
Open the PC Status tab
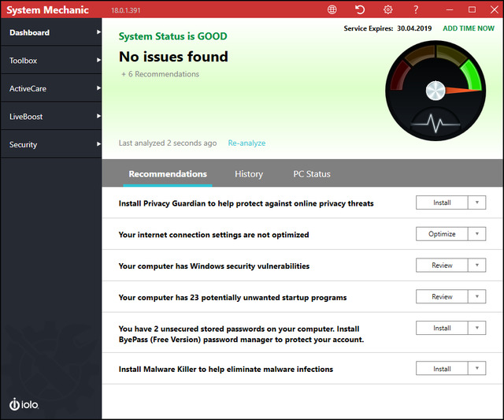tap(312, 174)
